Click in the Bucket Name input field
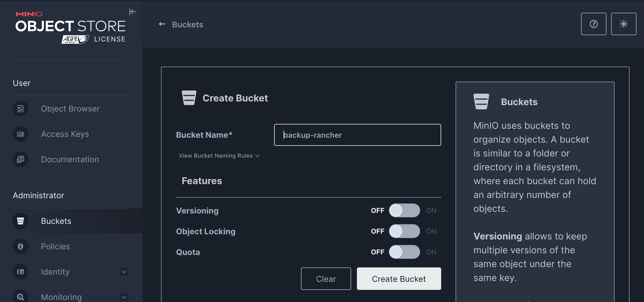Screen dimensions: 644x302 (x=357, y=135)
